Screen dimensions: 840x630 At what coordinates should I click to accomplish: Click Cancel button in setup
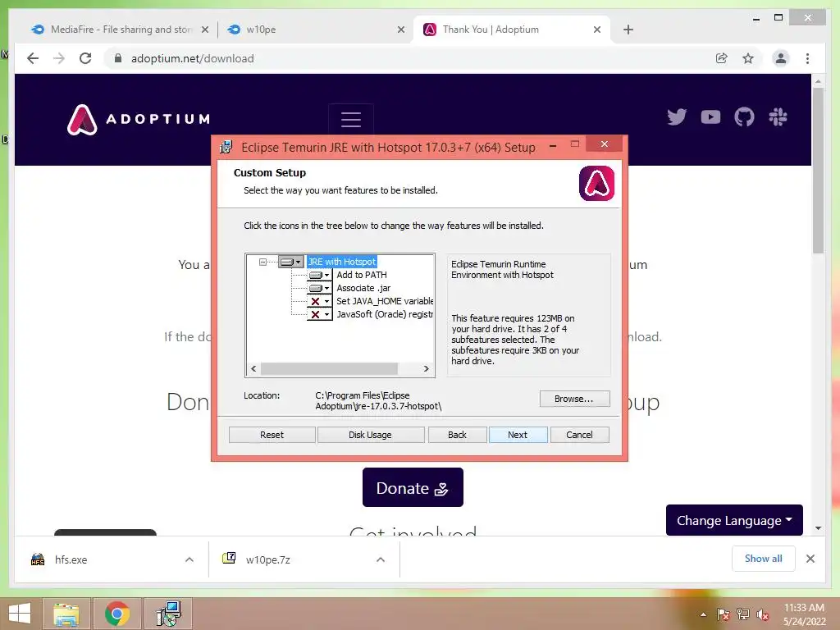click(580, 435)
